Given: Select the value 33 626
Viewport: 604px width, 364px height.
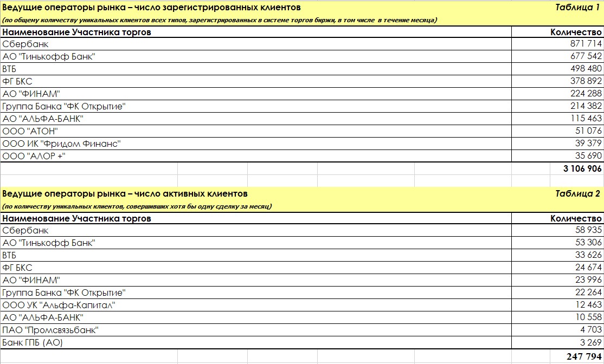Looking at the screenshot, I should 589,255.
